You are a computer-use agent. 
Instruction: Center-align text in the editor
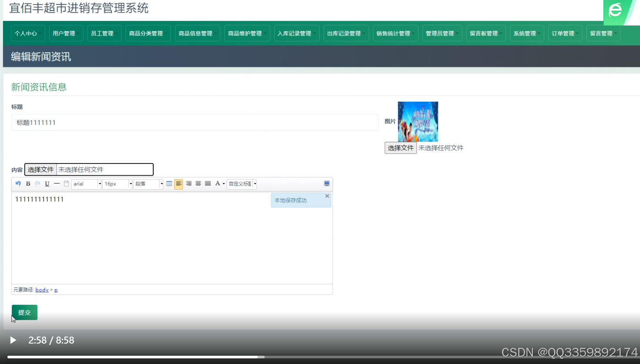[x=198, y=184]
